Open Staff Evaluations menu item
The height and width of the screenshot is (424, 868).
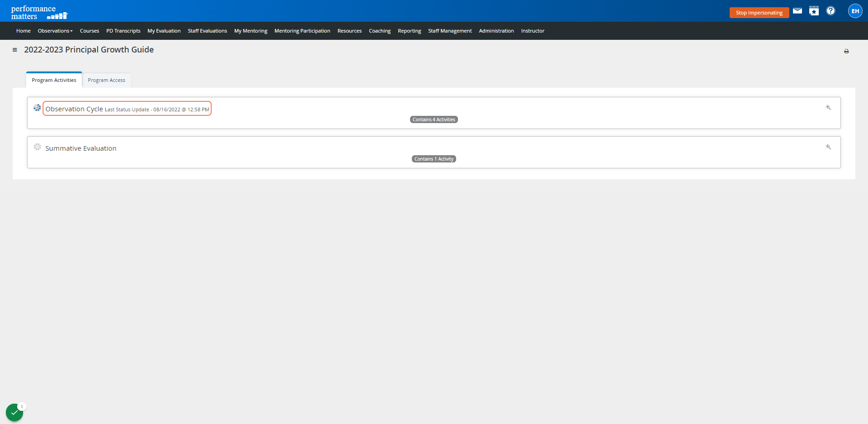208,31
